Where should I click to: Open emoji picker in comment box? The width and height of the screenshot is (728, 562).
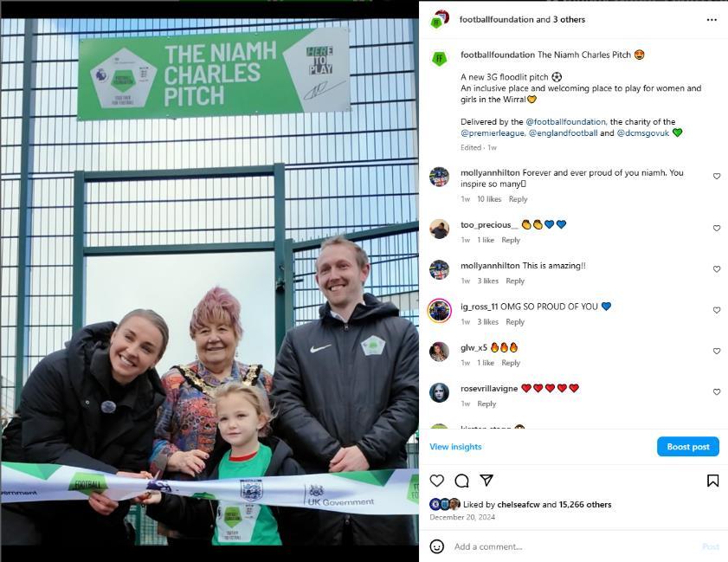(x=437, y=546)
